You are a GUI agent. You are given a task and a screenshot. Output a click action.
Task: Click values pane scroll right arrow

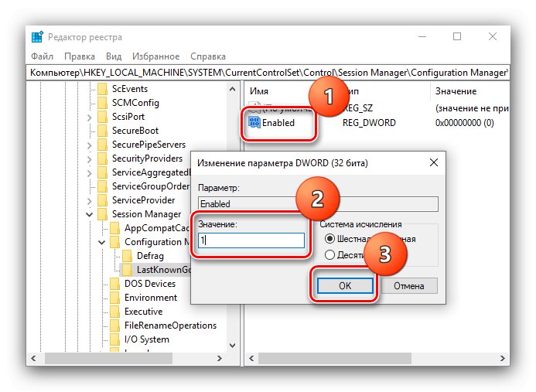[x=503, y=358]
